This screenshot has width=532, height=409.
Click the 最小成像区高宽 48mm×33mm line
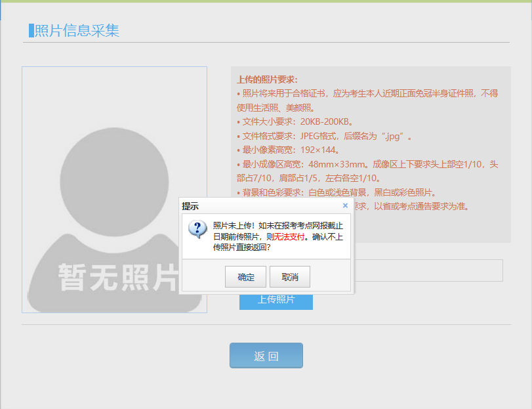(x=370, y=165)
